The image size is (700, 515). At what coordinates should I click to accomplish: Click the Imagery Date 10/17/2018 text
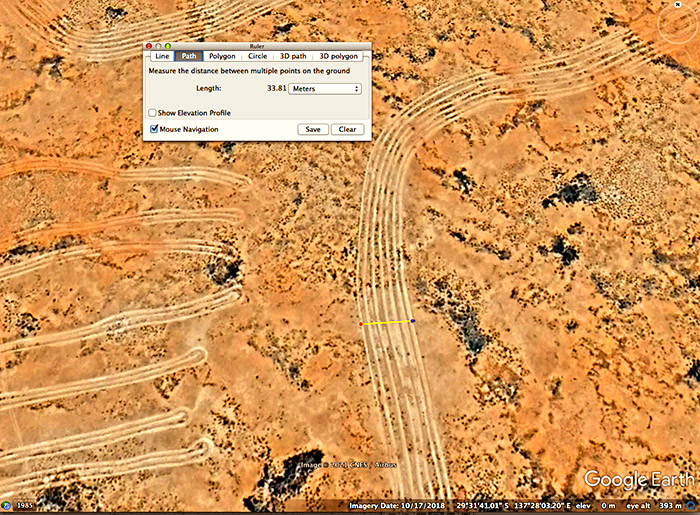[397, 506]
